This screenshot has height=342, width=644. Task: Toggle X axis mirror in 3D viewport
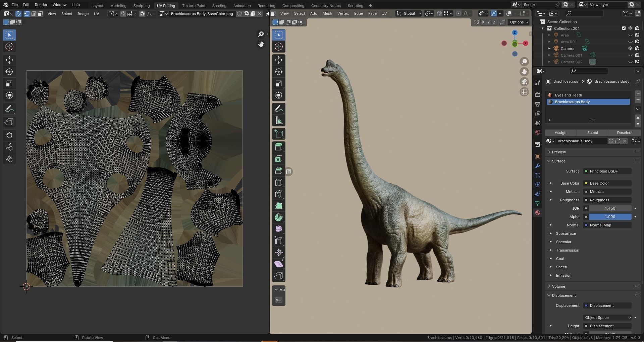tap(483, 22)
